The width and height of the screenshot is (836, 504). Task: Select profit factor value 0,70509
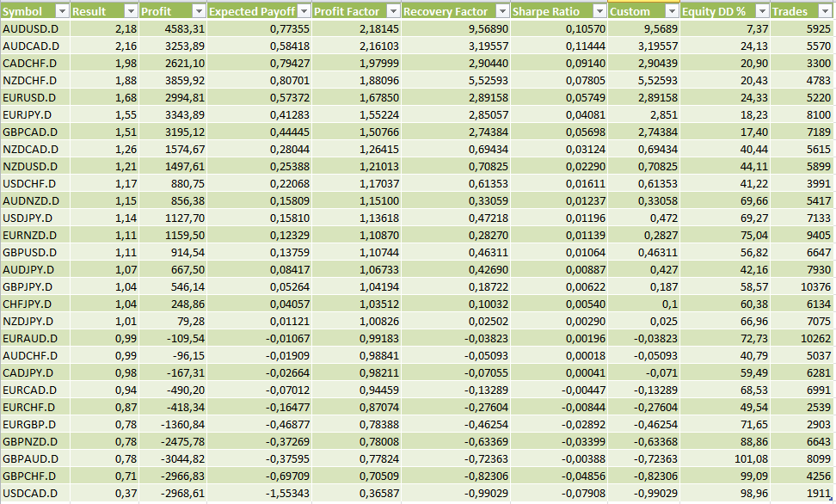[x=357, y=476]
